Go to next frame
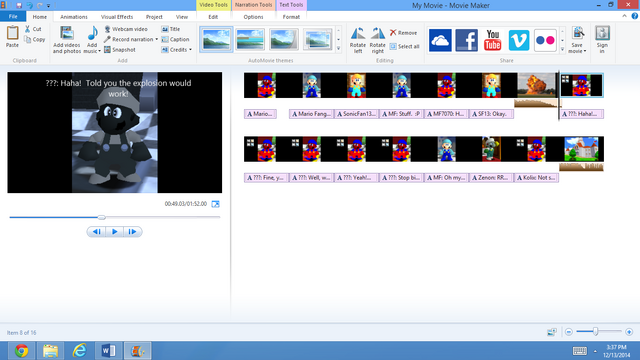640x360 pixels. click(x=132, y=232)
